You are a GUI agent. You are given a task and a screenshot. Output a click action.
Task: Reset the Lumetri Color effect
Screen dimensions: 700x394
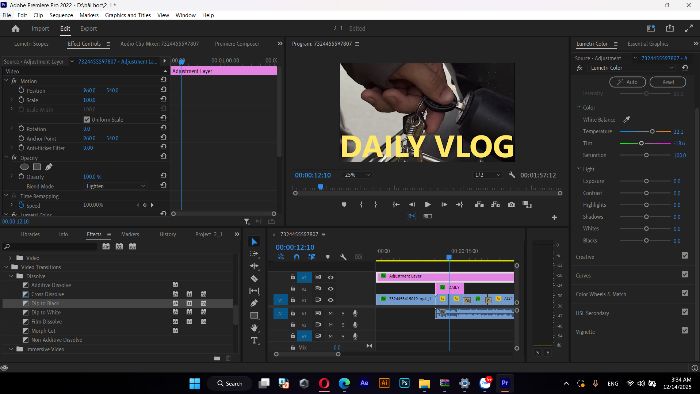685,68
